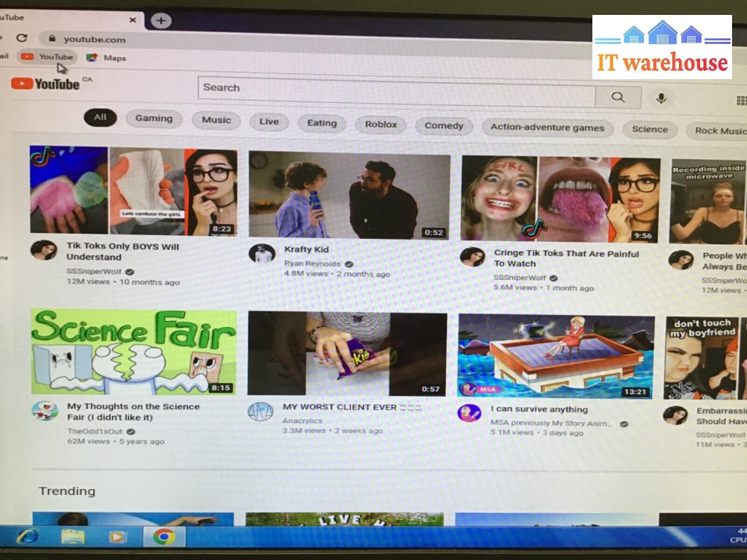Open a new browser tab
Viewport: 747px width, 560px height.
tap(161, 21)
